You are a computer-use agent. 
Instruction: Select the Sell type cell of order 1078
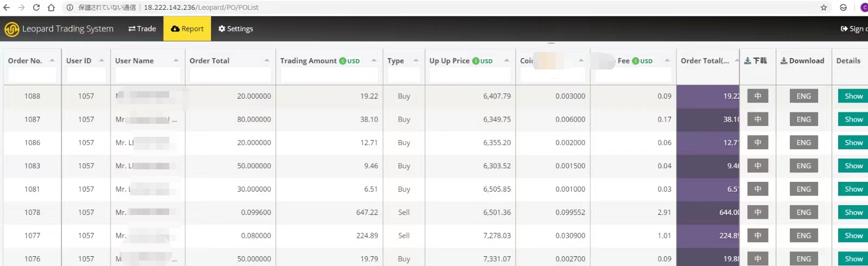click(x=404, y=212)
